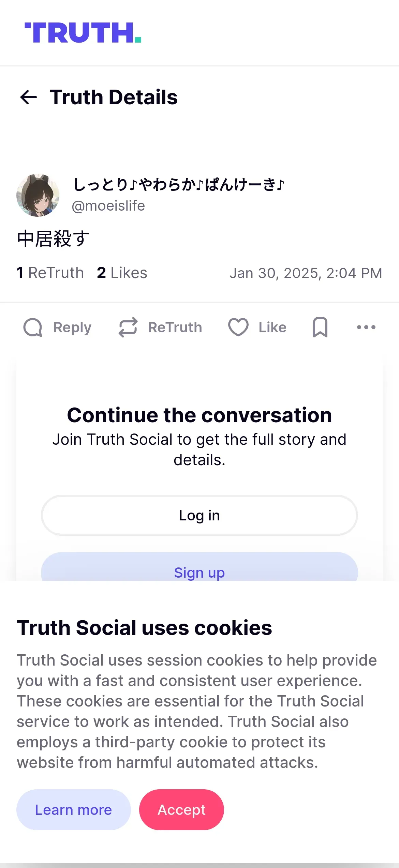View the 1 ReTruth count list
Screen dimensions: 399x868
tap(50, 273)
